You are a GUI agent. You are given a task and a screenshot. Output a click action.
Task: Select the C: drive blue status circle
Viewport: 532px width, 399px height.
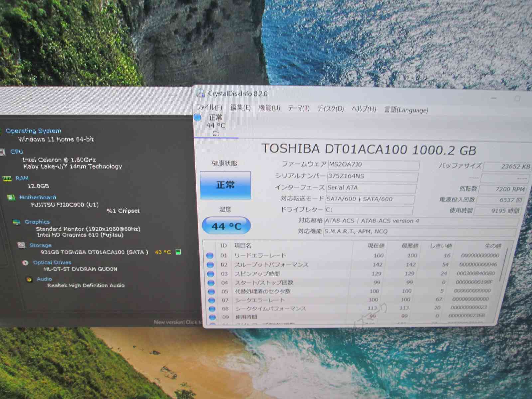[x=198, y=117]
